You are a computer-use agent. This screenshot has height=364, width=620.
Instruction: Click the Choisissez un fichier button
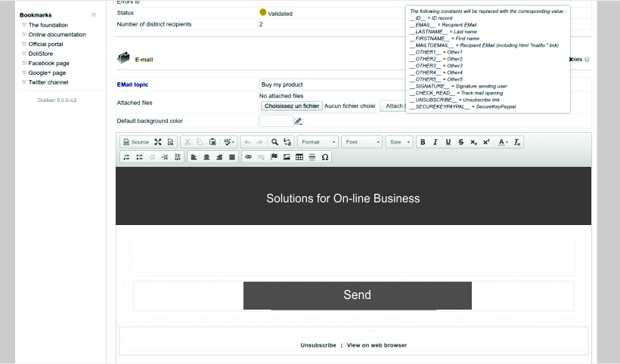292,106
